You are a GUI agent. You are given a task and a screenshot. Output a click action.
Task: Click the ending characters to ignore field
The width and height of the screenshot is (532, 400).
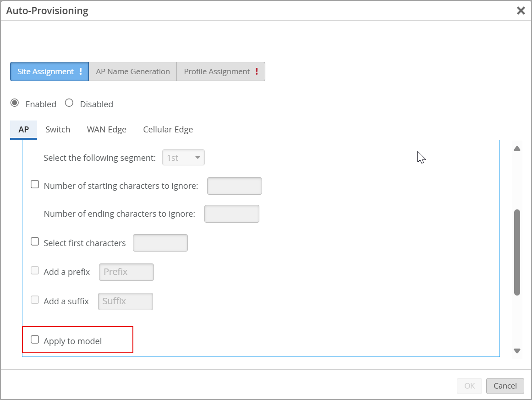pos(231,214)
